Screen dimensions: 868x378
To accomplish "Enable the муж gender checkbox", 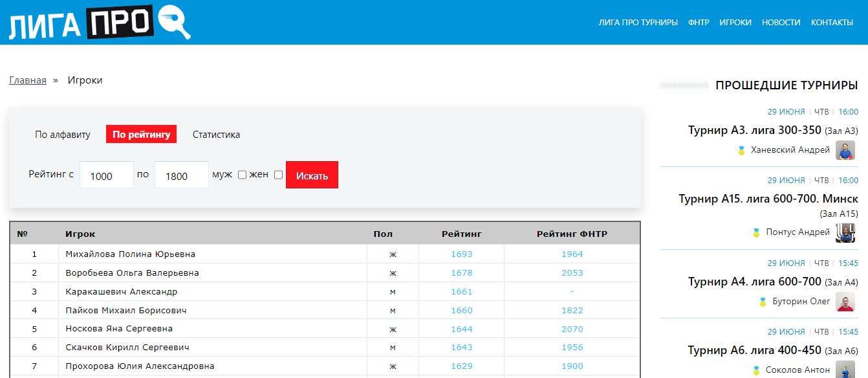I will click(x=242, y=175).
